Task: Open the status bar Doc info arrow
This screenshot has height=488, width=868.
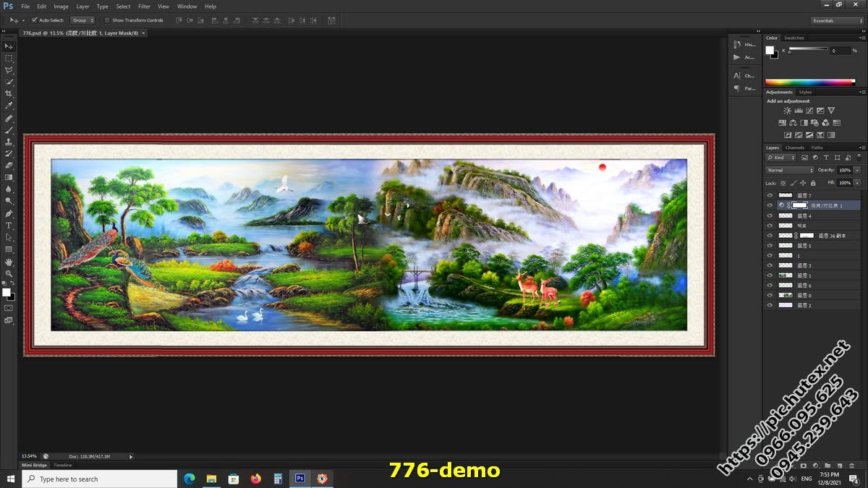Action: (131, 456)
